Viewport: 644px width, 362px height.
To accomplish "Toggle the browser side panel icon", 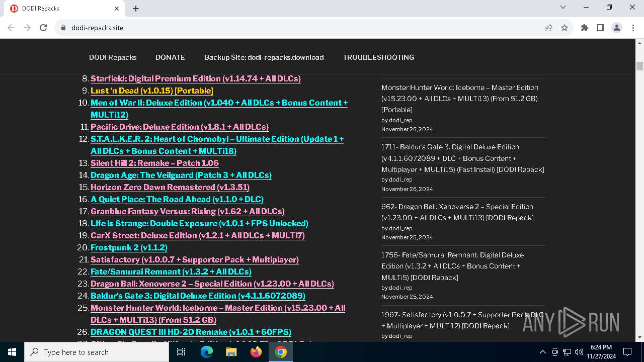I will pyautogui.click(x=601, y=28).
